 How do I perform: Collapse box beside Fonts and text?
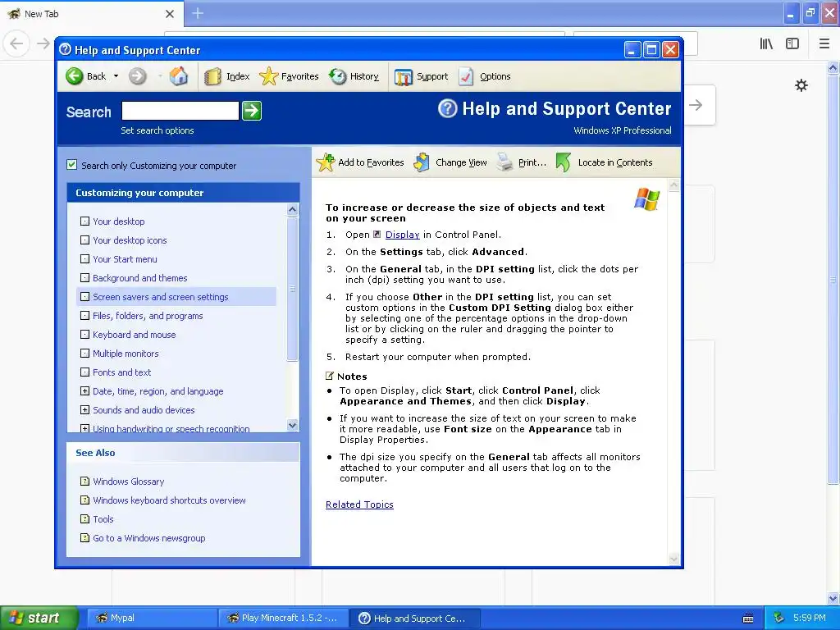click(x=84, y=372)
